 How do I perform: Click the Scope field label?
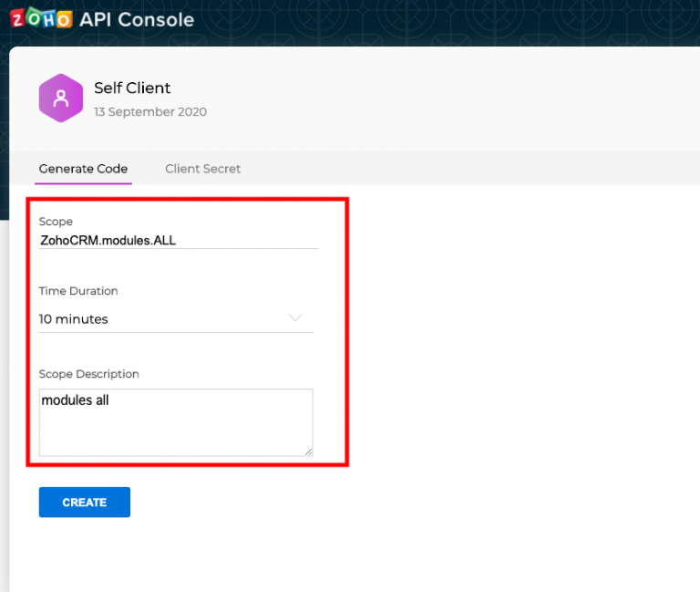(56, 222)
